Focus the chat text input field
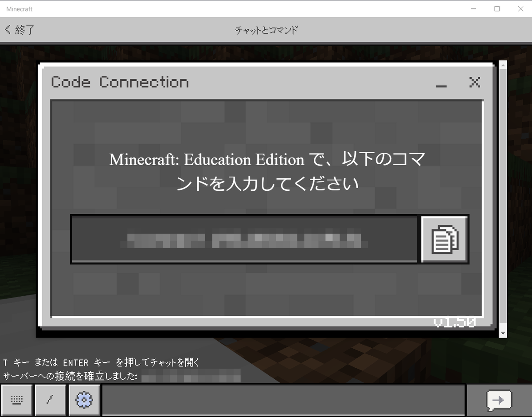532x417 pixels. click(284, 400)
